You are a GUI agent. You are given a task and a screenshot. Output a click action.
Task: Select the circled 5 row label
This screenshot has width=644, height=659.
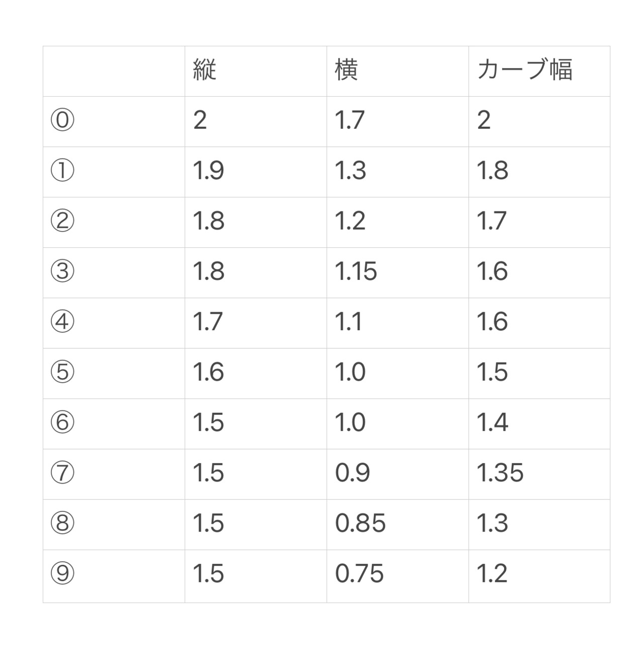tap(62, 372)
